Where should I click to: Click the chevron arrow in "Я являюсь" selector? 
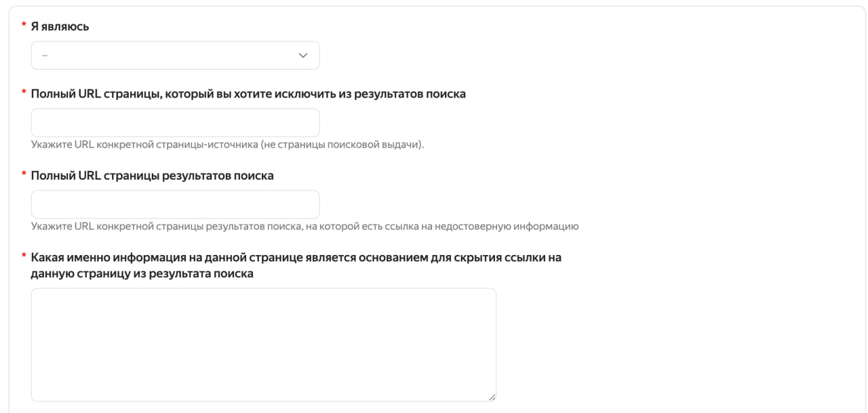click(x=303, y=55)
